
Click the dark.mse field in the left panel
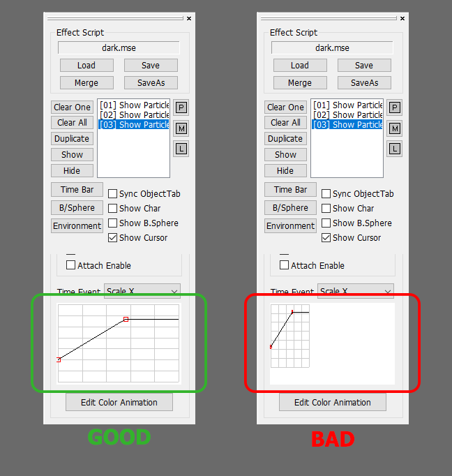tap(119, 47)
